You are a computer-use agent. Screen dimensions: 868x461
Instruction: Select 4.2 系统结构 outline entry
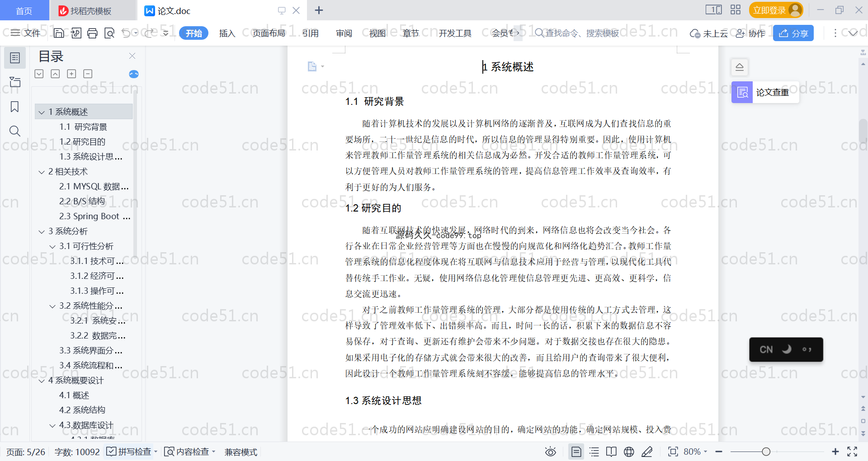[82, 410]
